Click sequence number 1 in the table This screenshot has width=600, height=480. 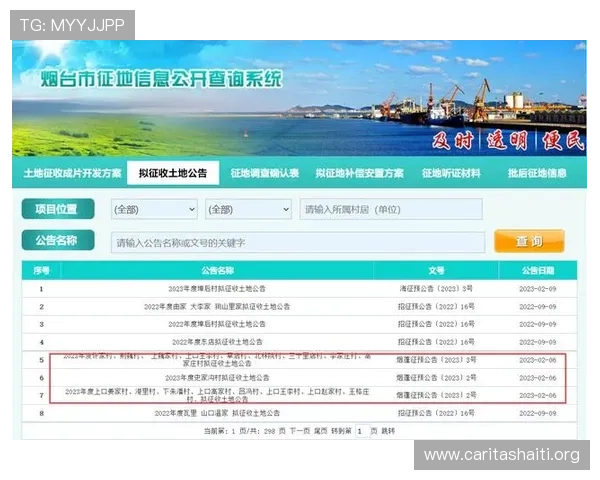click(41, 289)
